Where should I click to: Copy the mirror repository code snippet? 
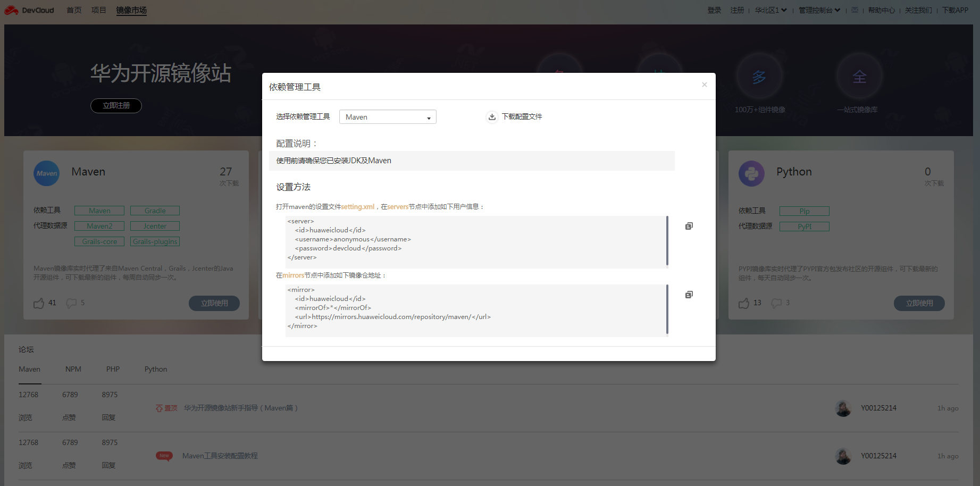tap(689, 294)
